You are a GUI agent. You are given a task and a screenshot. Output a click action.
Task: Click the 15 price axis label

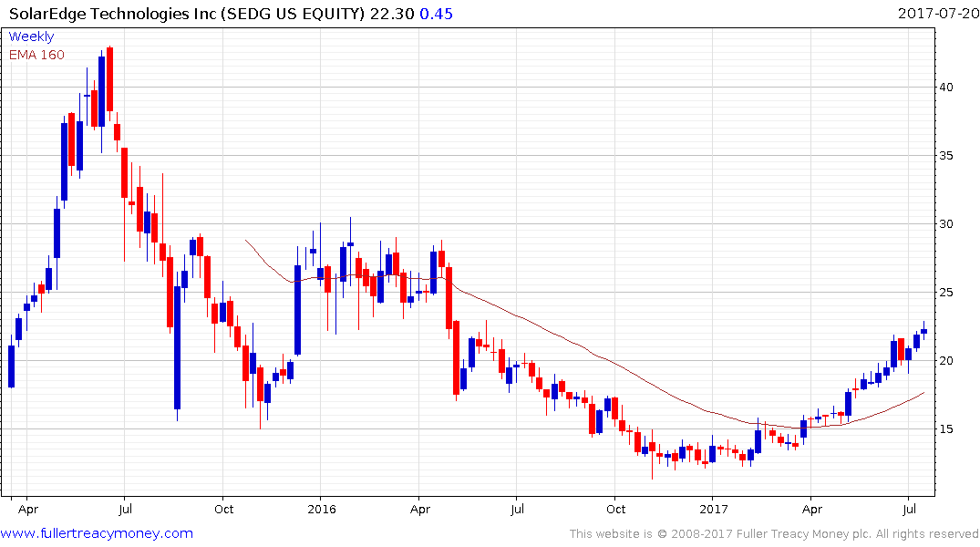(946, 428)
